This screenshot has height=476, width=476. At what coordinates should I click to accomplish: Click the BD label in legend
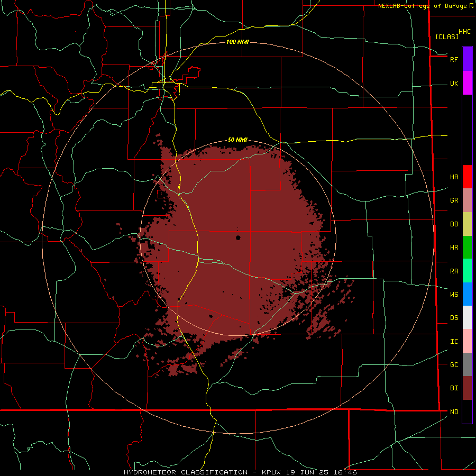454,224
